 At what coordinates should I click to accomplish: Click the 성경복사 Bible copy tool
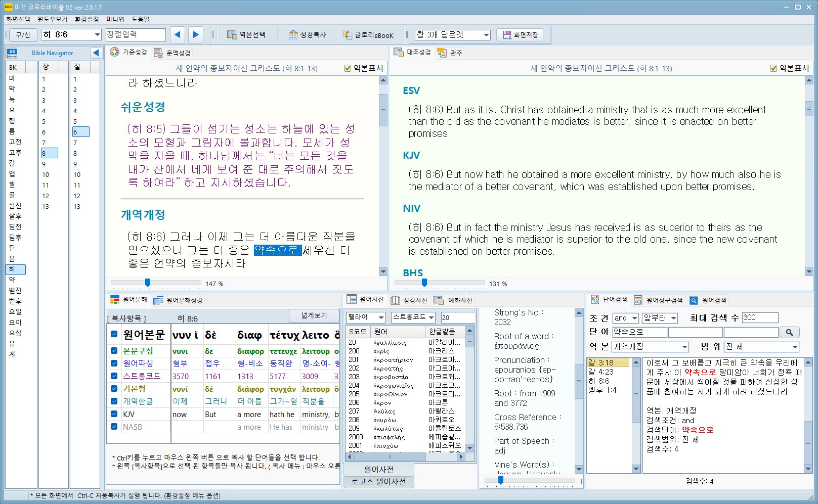pyautogui.click(x=307, y=35)
